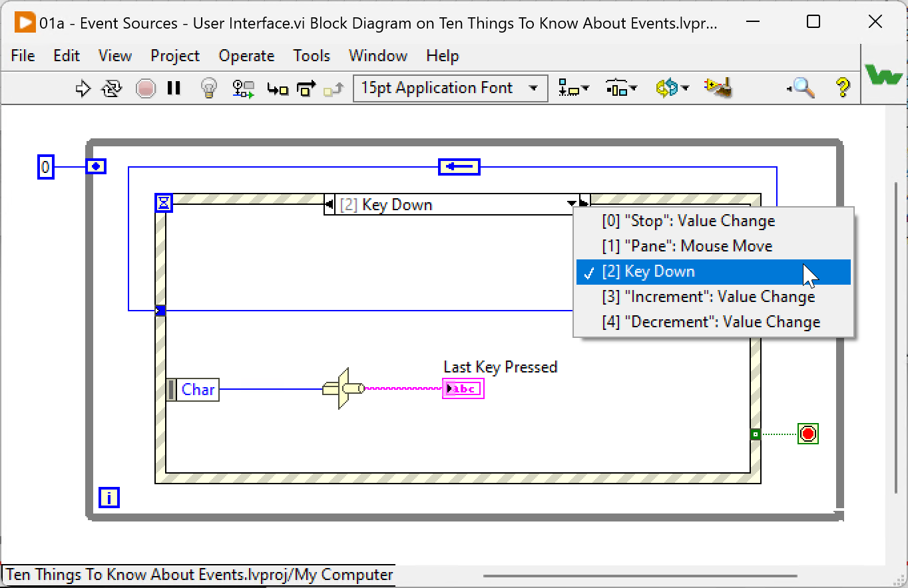Click the loop iteration terminal i
The height and width of the screenshot is (588, 908).
click(x=109, y=497)
